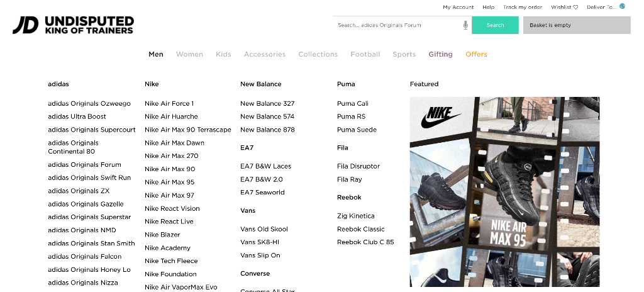This screenshot has height=292, width=644.
Task: Open adidas Originals Forum
Action: pos(85,164)
